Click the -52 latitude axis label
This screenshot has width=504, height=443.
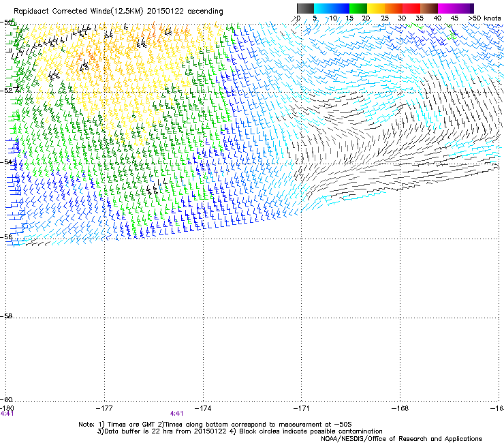6,91
